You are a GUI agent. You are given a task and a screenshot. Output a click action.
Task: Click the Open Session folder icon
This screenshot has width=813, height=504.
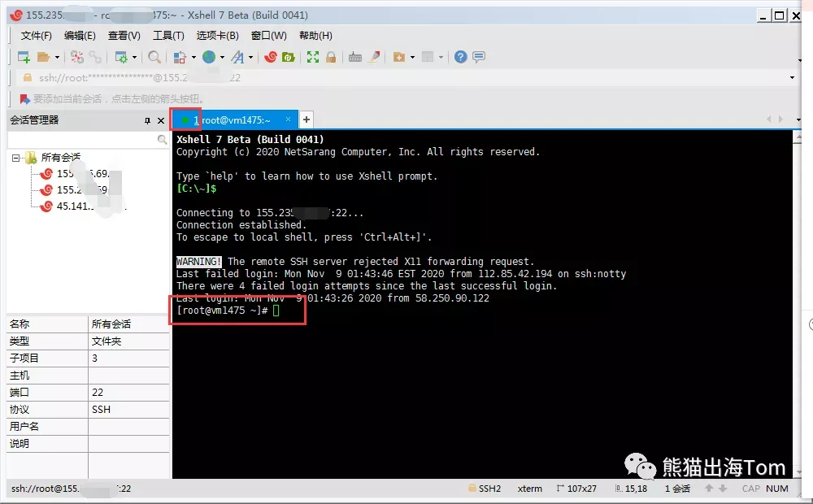pyautogui.click(x=44, y=57)
